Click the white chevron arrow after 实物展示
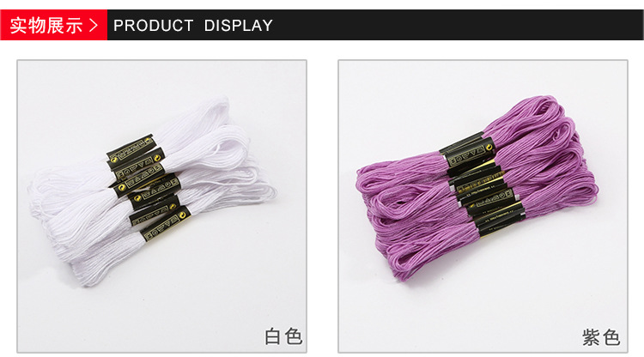The image size is (644, 357). (94, 26)
